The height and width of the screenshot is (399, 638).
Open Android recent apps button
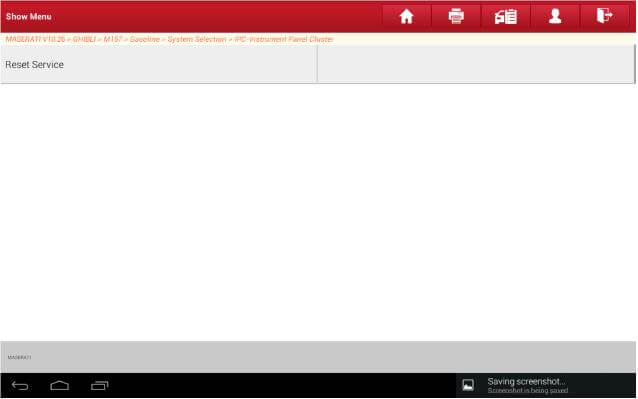[100, 385]
